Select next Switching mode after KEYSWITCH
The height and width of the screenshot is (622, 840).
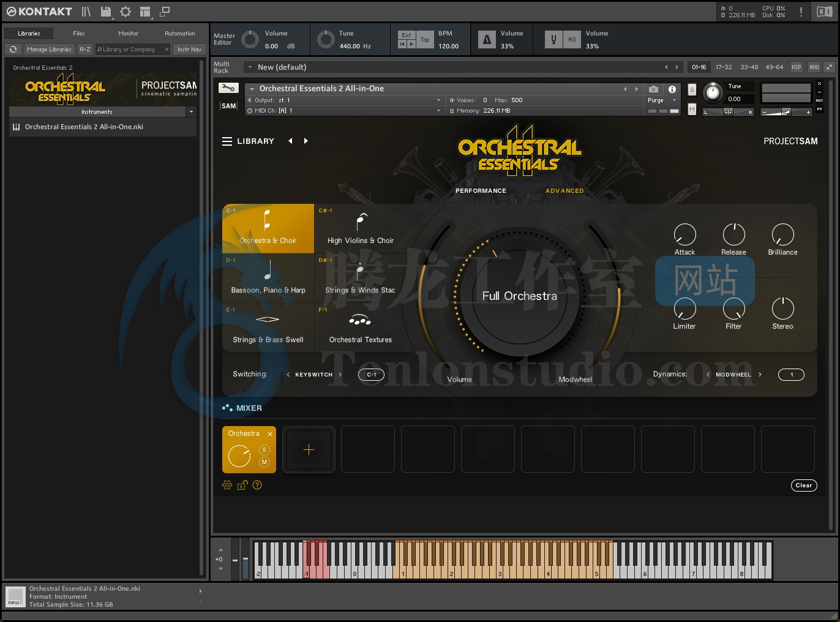click(340, 375)
